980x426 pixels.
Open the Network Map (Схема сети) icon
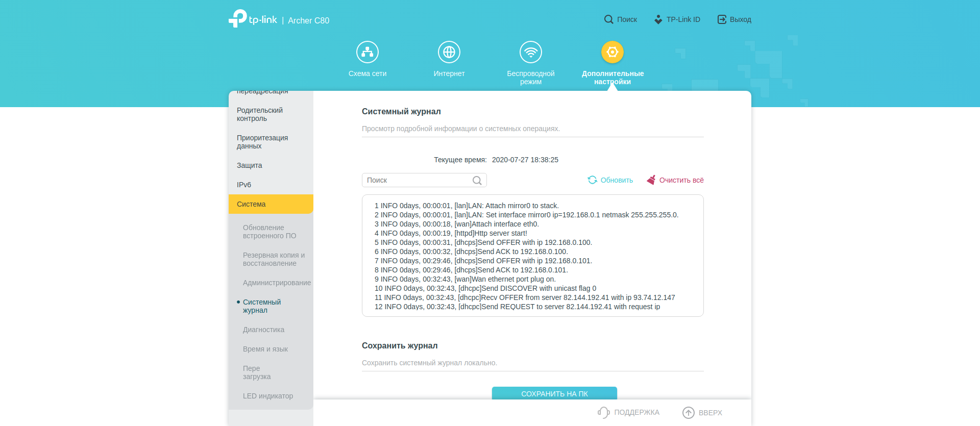(367, 52)
